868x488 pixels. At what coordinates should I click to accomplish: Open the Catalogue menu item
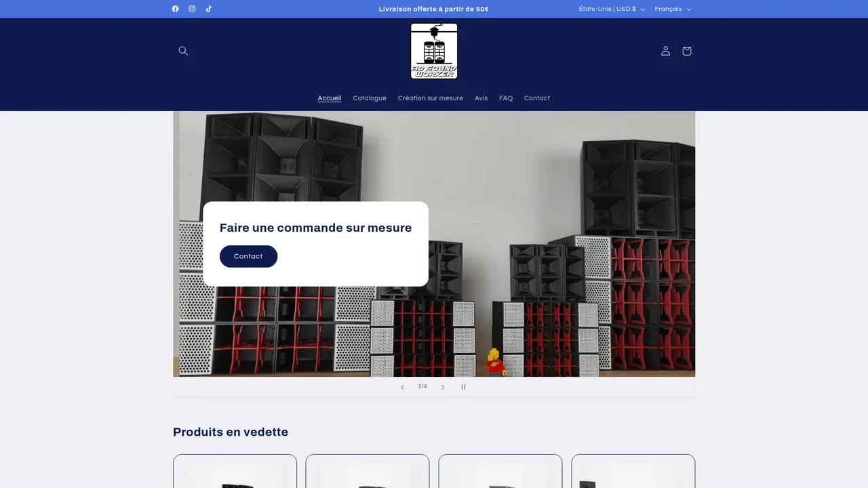(370, 98)
